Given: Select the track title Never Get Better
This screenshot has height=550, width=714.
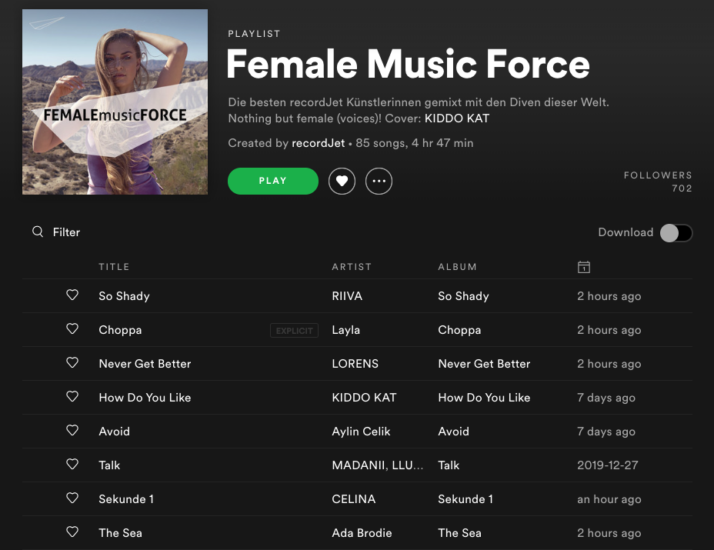Looking at the screenshot, I should click(145, 364).
